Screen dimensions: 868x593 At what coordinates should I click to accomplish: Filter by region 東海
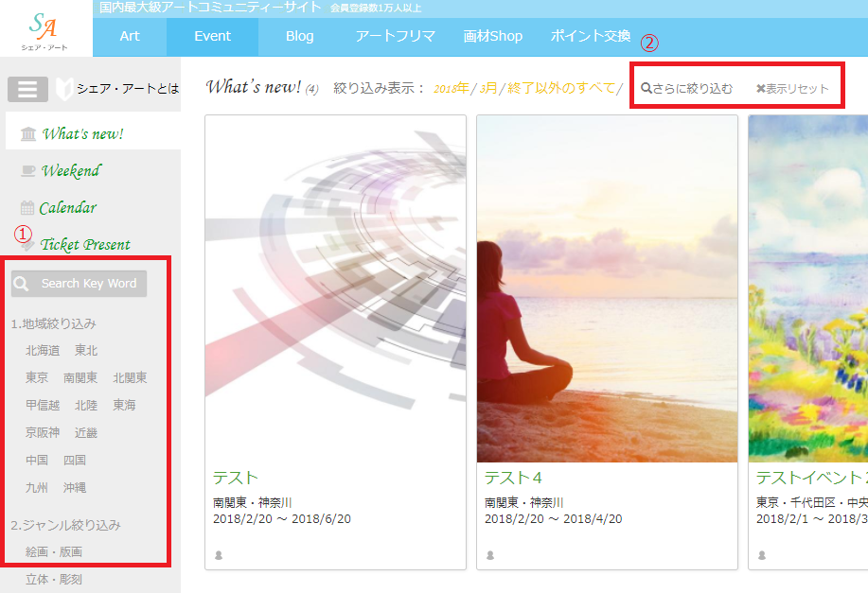124,406
